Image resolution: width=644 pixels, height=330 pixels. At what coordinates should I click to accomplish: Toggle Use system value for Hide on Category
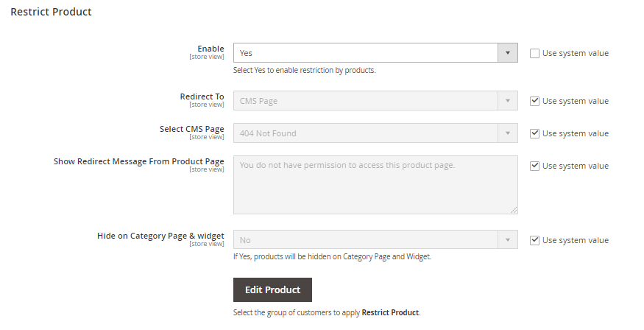point(534,240)
